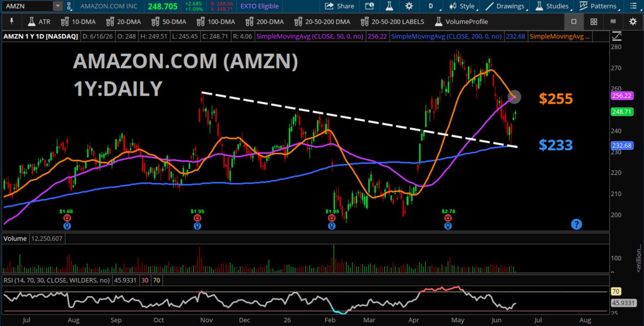
Task: Click the $1.68 earnings value label
Action: click(67, 211)
